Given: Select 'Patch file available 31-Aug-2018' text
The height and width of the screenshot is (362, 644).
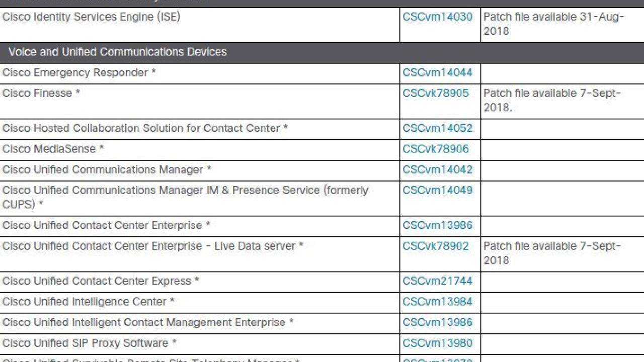Looking at the screenshot, I should [x=553, y=24].
